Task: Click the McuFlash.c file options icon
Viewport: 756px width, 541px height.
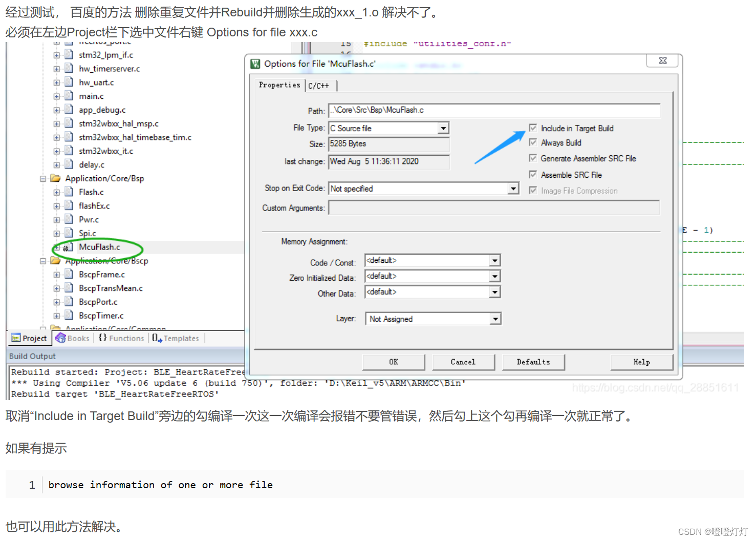Action: [68, 247]
